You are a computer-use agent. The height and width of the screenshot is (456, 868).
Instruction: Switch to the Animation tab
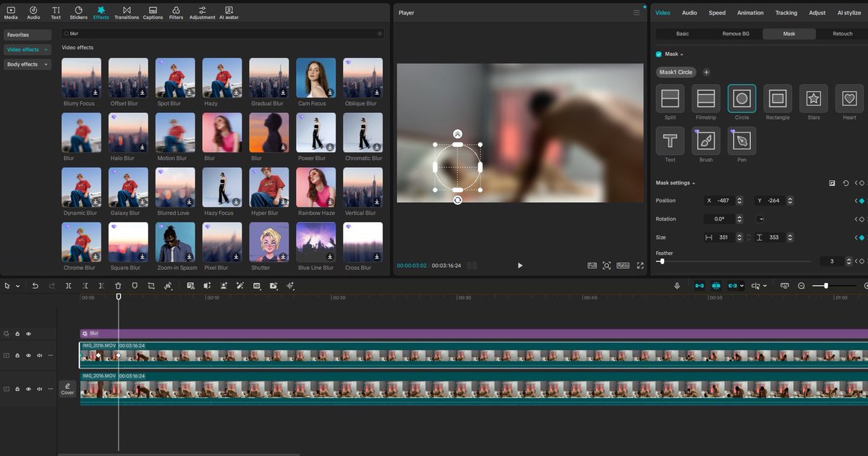tap(750, 12)
